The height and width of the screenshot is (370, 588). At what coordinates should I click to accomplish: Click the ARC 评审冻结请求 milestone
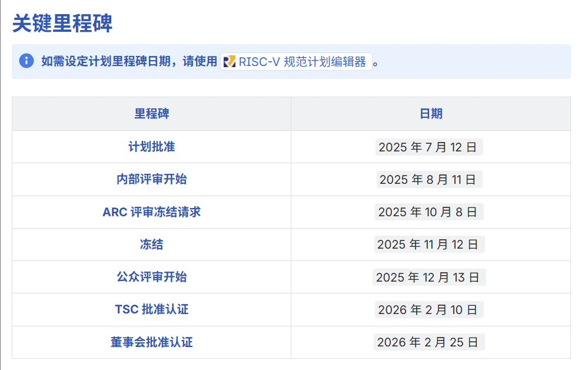[151, 212]
